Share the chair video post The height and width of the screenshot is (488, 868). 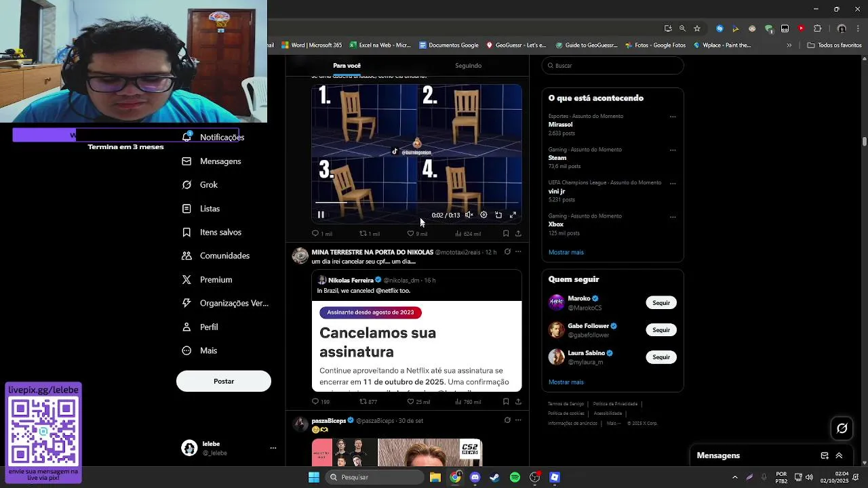tap(518, 233)
